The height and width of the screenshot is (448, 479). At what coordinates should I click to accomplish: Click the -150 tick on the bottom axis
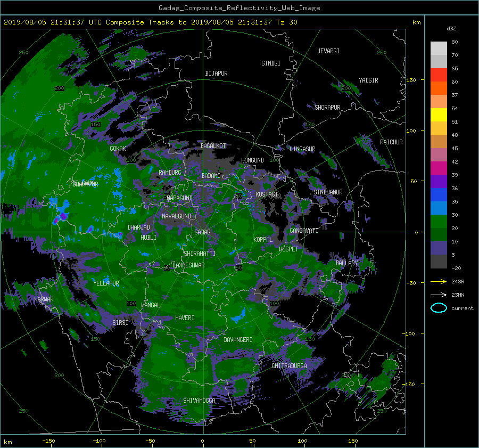coord(48,441)
